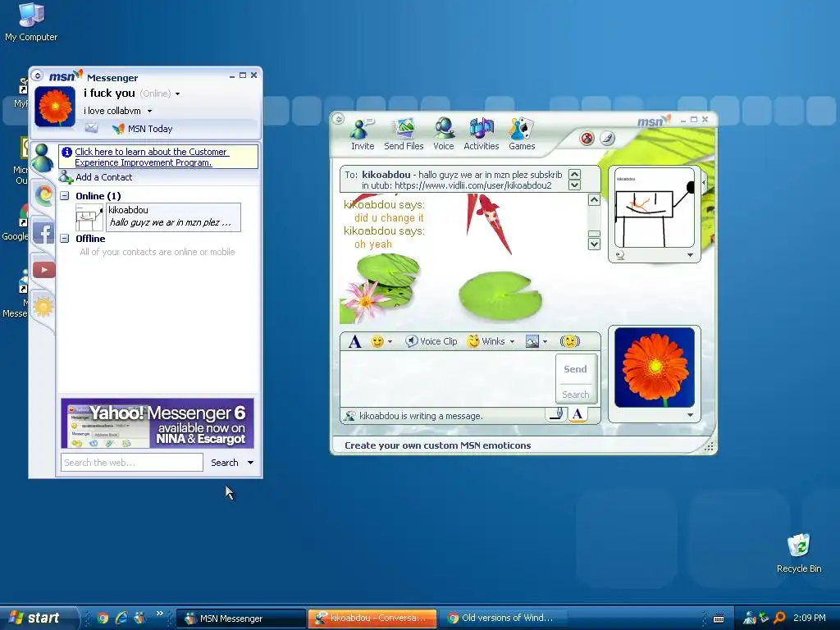Viewport: 840px width, 630px height.
Task: Open My Computer desktop icon
Action: pyautogui.click(x=31, y=22)
